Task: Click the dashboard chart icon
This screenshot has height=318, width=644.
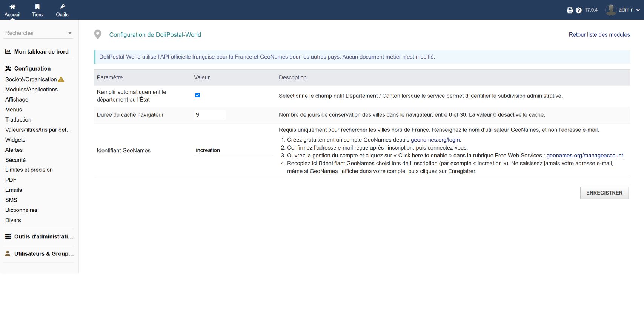Action: [8, 52]
